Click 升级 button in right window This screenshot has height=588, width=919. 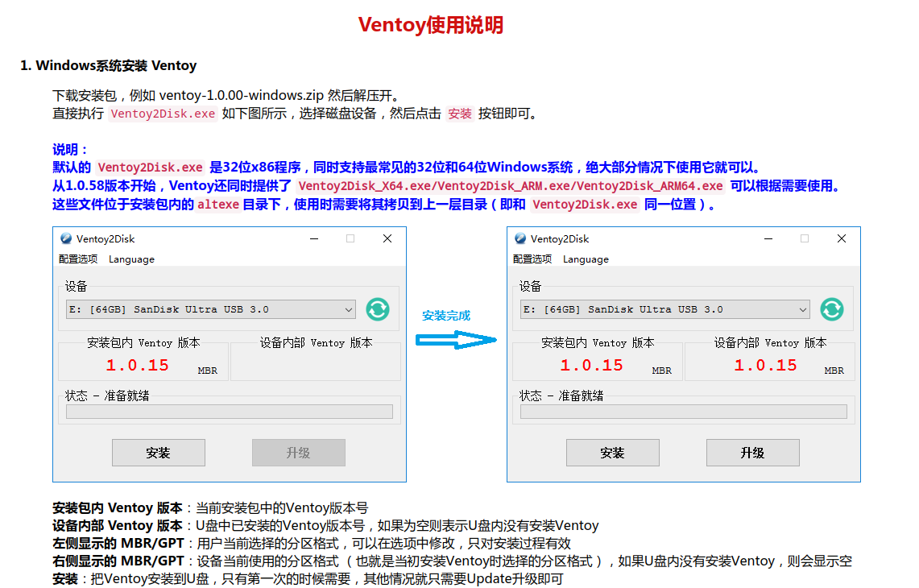tap(752, 453)
